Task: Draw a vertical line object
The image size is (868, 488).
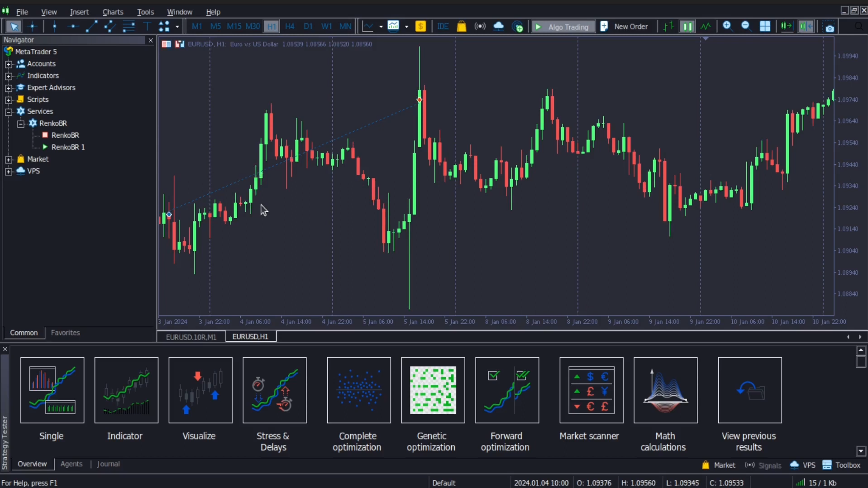Action: tap(55, 26)
